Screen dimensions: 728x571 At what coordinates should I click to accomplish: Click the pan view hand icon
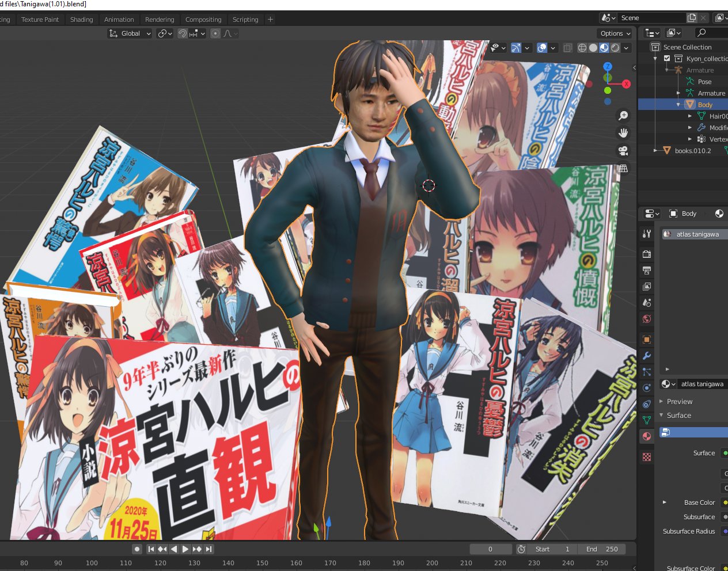point(623,133)
